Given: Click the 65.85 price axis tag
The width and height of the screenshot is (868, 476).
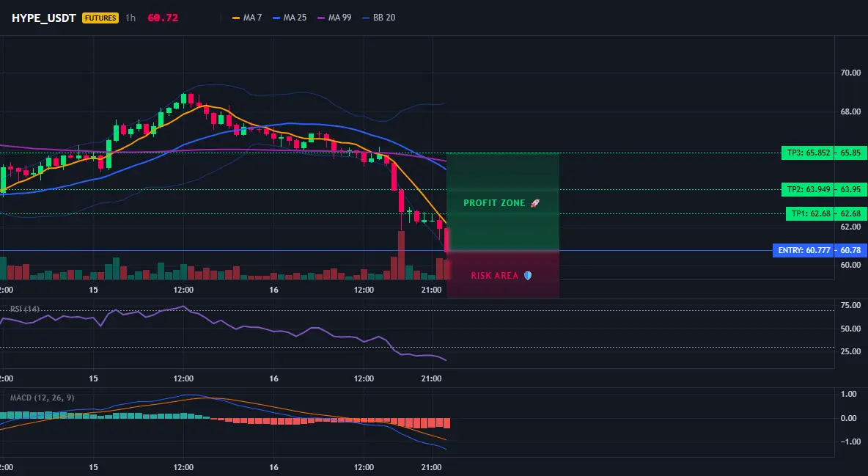Looking at the screenshot, I should coord(850,153).
